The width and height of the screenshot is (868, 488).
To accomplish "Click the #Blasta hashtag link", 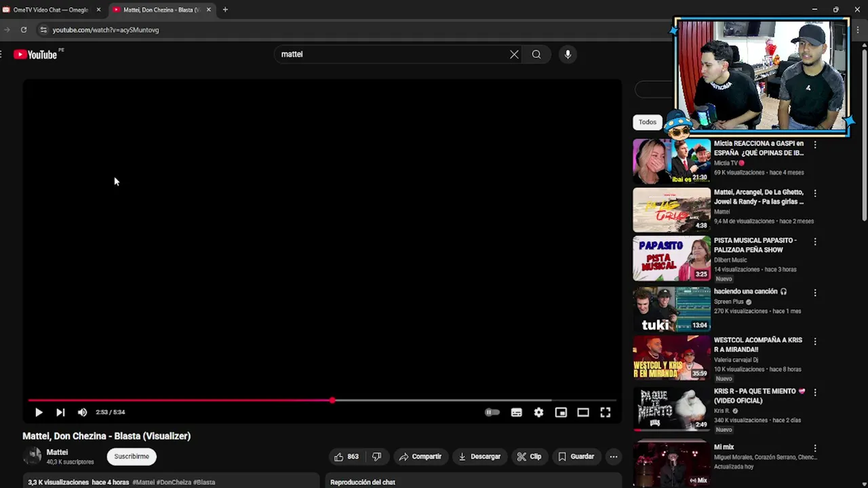I will pyautogui.click(x=204, y=483).
